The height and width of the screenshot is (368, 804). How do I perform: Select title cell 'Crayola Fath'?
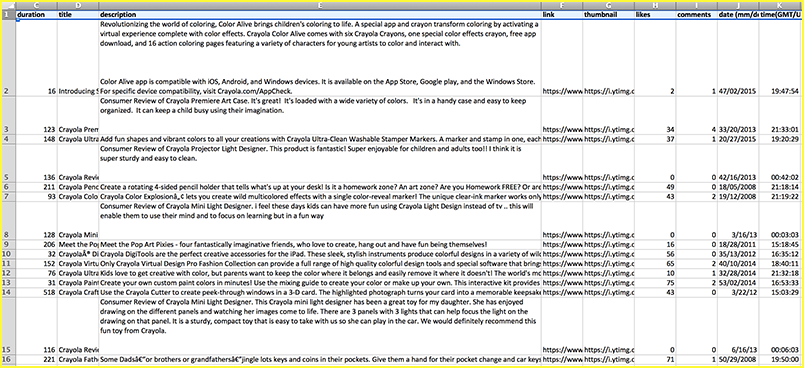78,359
